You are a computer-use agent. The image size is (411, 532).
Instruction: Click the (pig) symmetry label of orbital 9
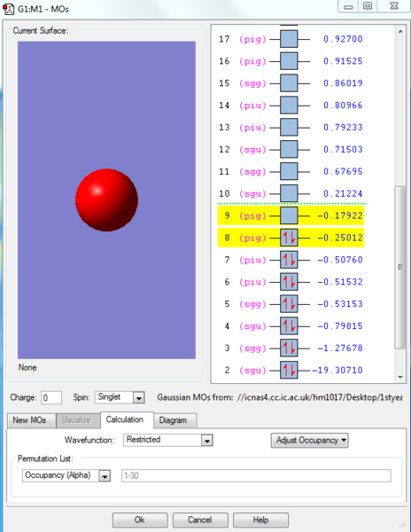(x=252, y=215)
